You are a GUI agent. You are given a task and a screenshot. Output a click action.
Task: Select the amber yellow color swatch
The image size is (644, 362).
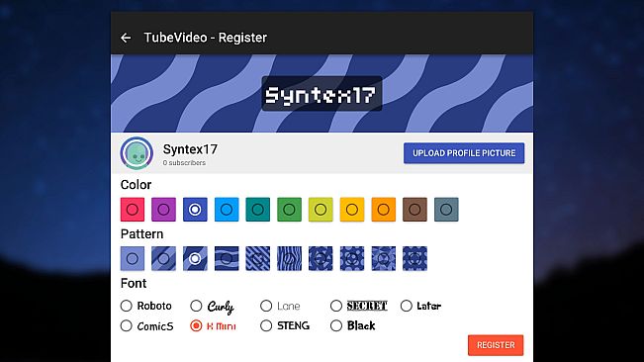(352, 210)
